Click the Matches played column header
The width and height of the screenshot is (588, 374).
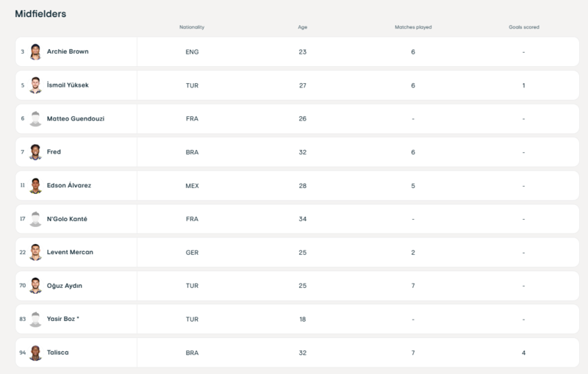pyautogui.click(x=413, y=27)
